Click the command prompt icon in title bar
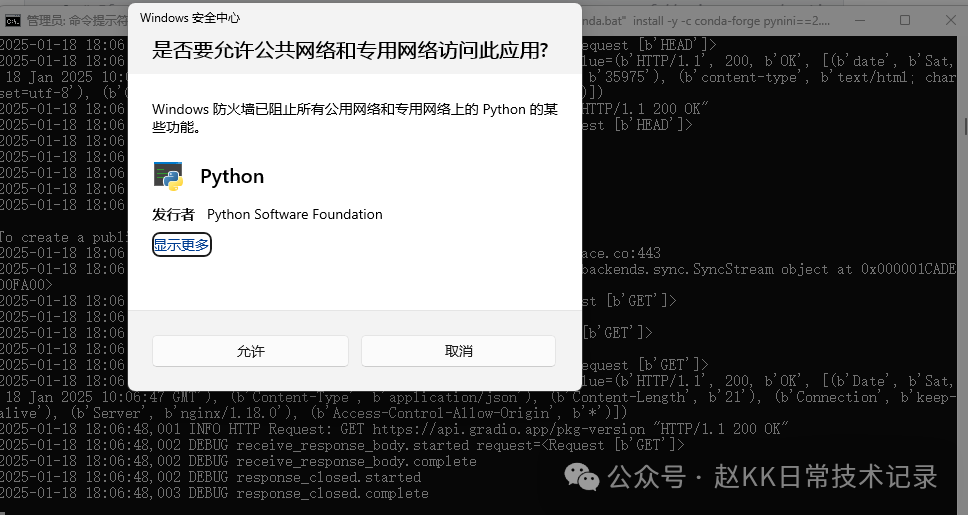This screenshot has width=968, height=515. point(12,21)
